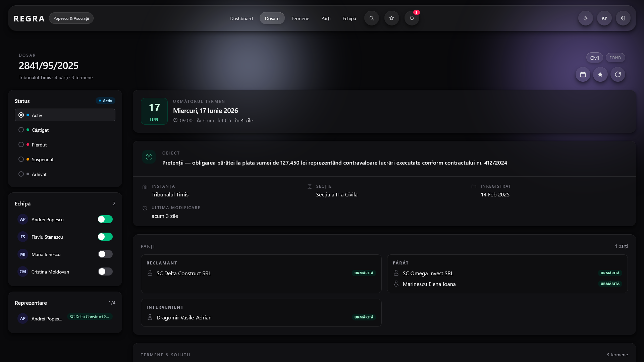Screen dimensions: 644x362
Task: Click the Secție building icon
Action: tap(310, 187)
